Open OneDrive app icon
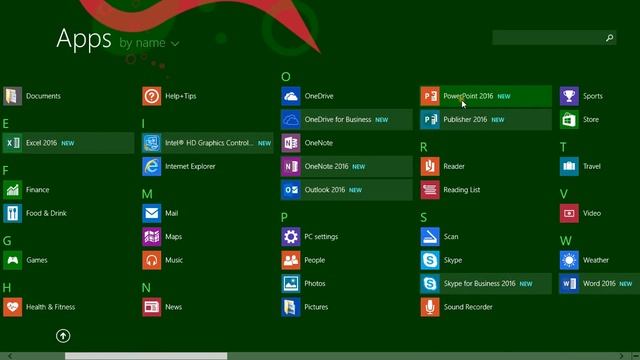640x360 pixels. [x=291, y=96]
